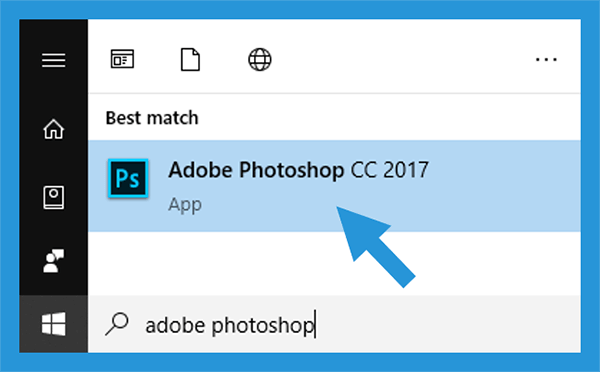Expand the hamburger menu in sidebar
Viewport: 600px width, 372px height.
pyautogui.click(x=54, y=60)
